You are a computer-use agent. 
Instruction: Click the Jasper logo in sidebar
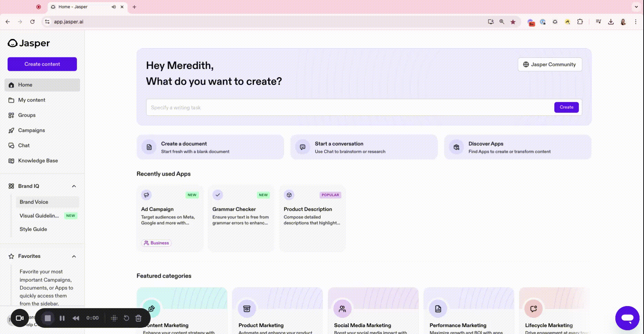29,43
